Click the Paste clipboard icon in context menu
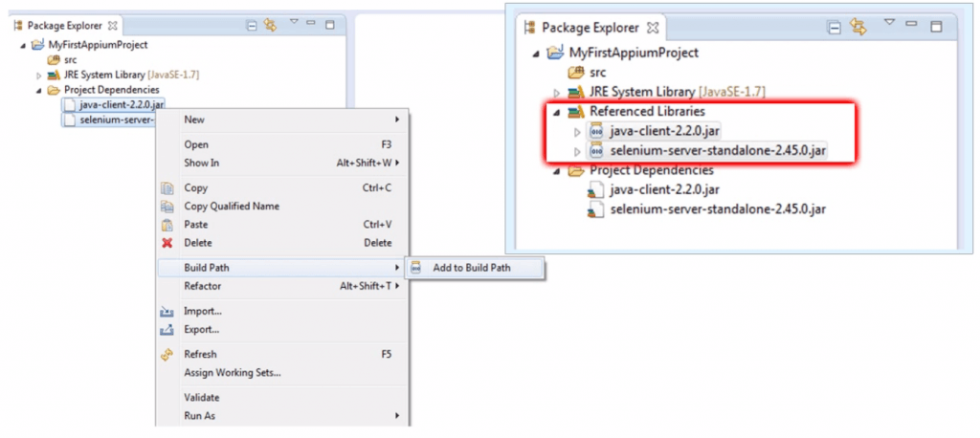980x438 pixels. click(x=167, y=225)
